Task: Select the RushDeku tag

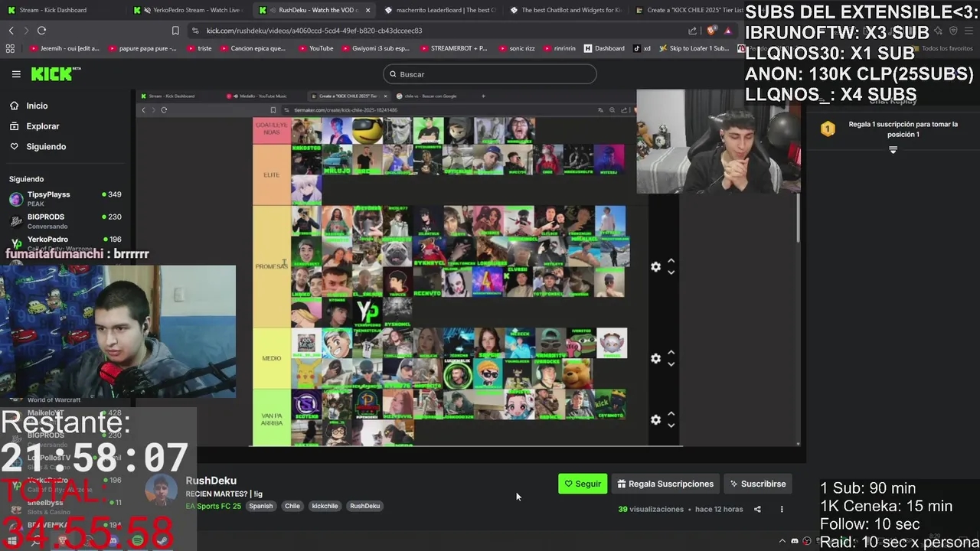Action: coord(364,506)
